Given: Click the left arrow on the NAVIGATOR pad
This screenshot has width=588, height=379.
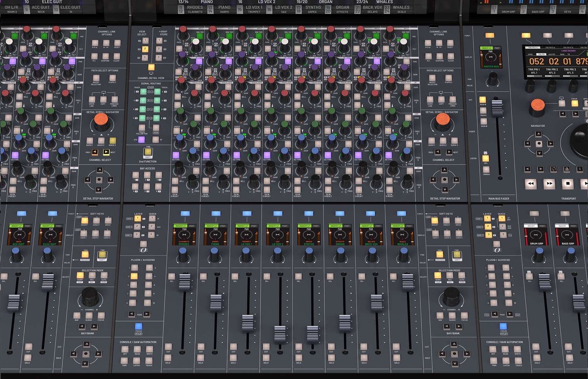Looking at the screenshot, I should [528, 144].
